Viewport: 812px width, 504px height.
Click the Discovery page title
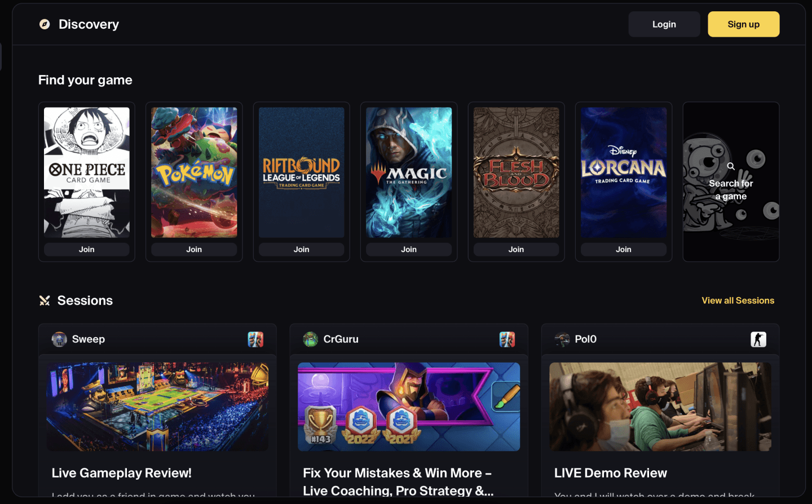click(89, 24)
